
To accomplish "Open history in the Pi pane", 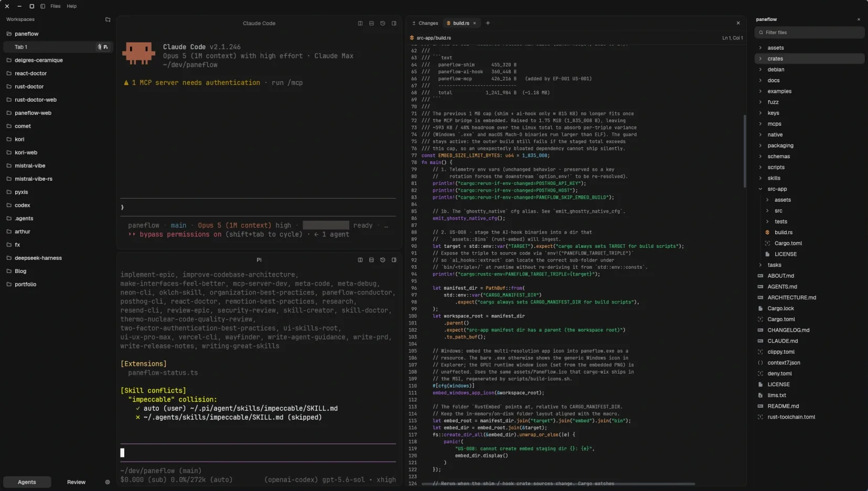I will (382, 260).
